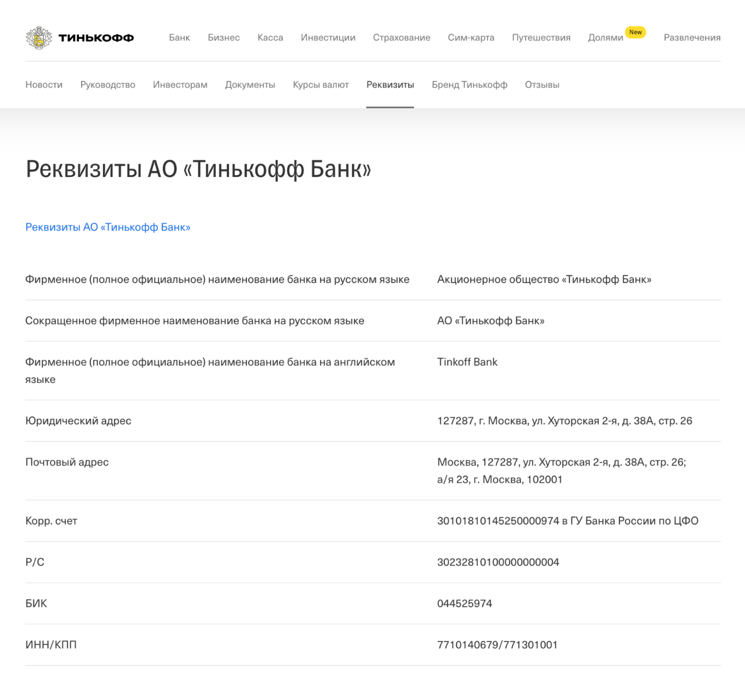Viewport: 745px width, 700px height.
Task: Open the Руководство tab
Action: click(x=107, y=85)
